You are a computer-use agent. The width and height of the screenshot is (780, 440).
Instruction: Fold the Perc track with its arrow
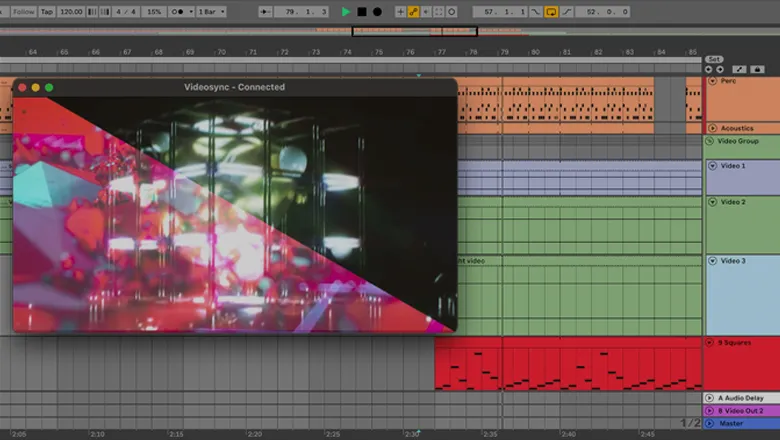[x=712, y=81]
